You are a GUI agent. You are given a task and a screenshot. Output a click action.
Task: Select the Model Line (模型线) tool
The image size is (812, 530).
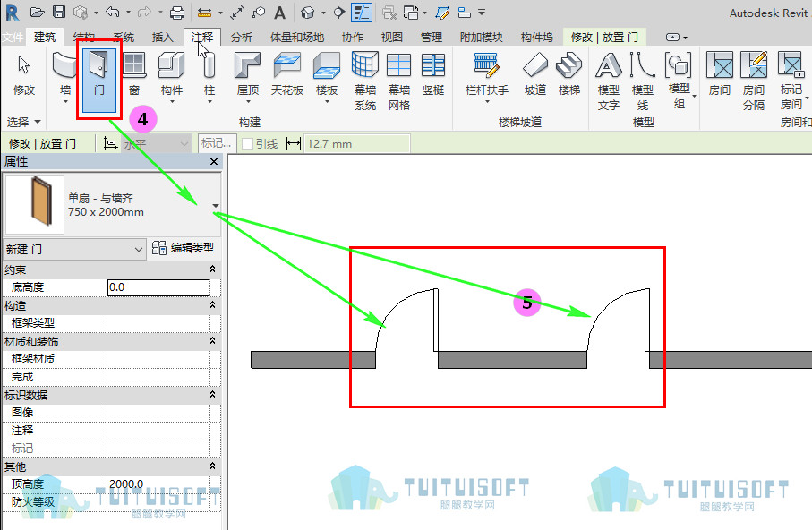[643, 81]
